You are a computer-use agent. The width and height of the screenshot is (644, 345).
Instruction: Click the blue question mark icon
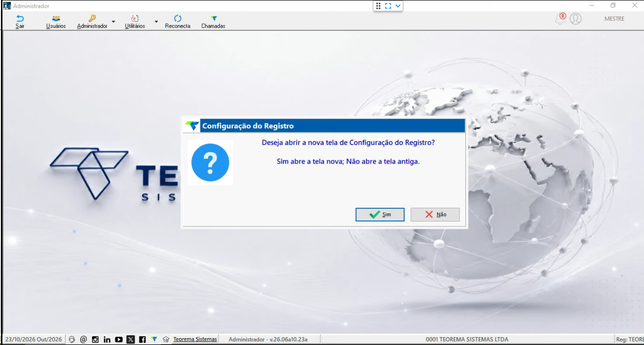pos(210,163)
